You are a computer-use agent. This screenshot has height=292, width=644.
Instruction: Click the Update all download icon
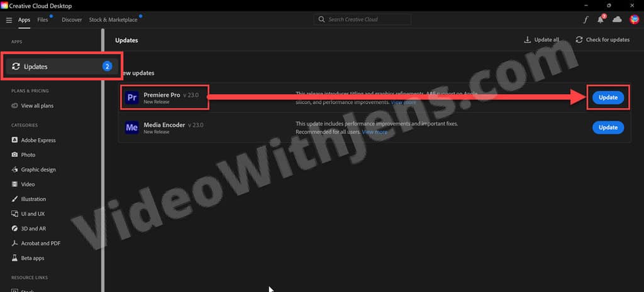(528, 40)
